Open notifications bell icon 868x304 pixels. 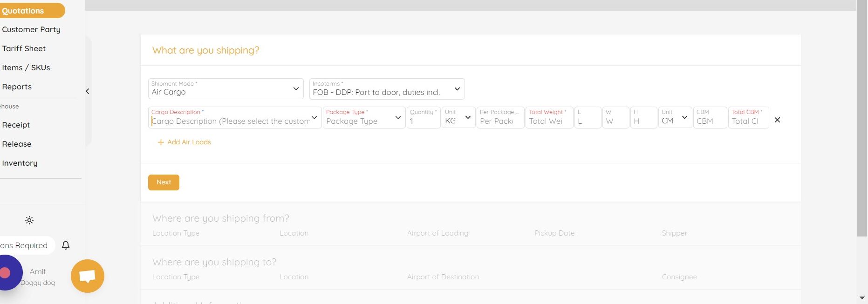pos(66,245)
